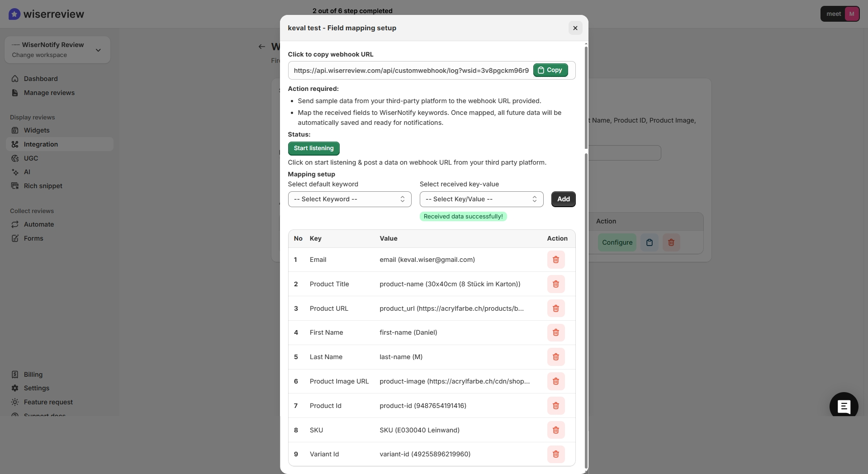Delete the Product Title mapping row
The width and height of the screenshot is (868, 474).
click(x=555, y=284)
